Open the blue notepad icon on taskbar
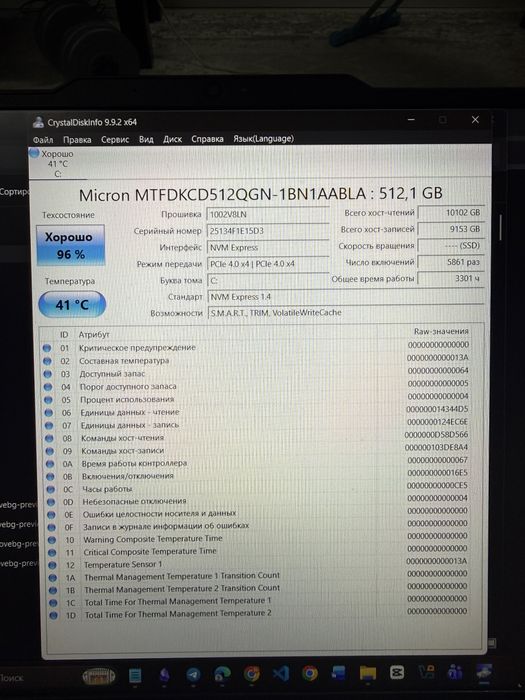 (x=135, y=675)
